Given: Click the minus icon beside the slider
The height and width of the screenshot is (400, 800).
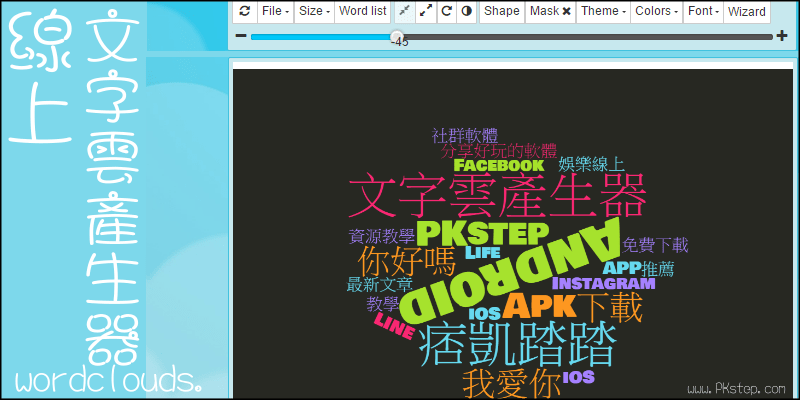Looking at the screenshot, I should tap(241, 36).
